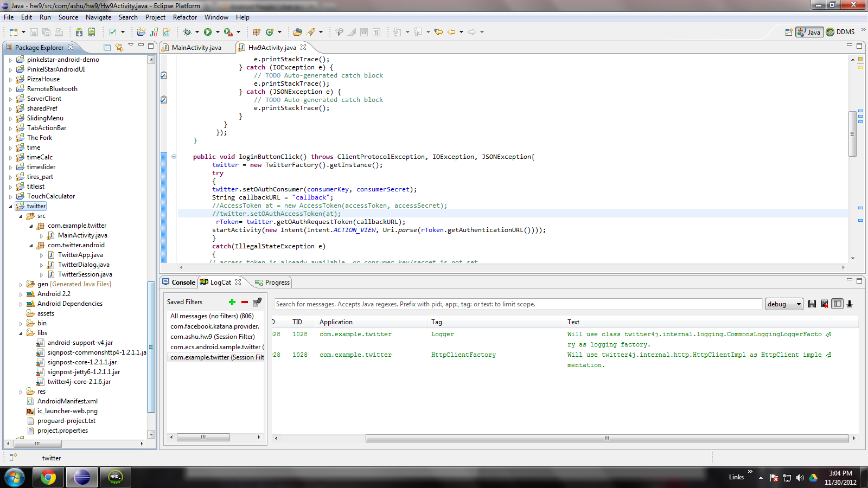Open the Refactor menu
Viewport: 868px width, 488px height.
[x=185, y=17]
